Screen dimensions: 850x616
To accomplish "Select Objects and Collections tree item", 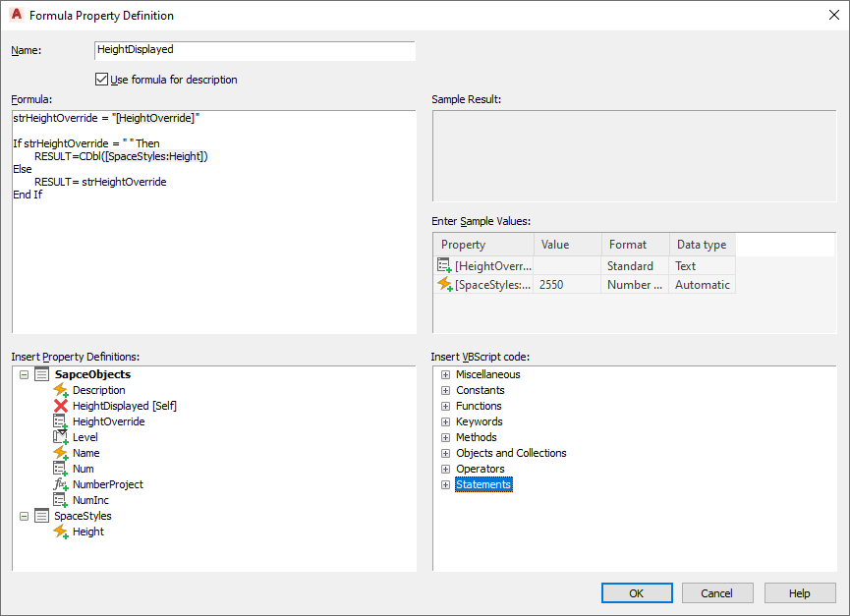I will point(511,453).
